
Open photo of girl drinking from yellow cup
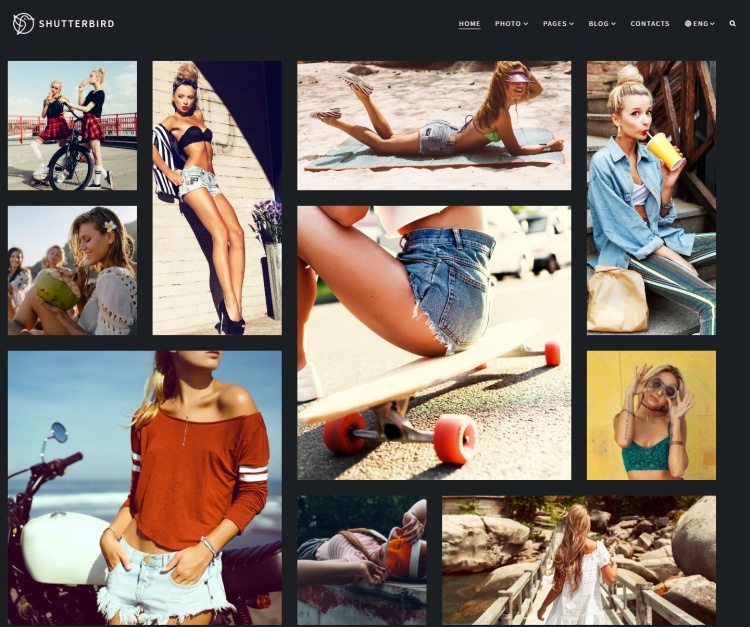coord(651,198)
